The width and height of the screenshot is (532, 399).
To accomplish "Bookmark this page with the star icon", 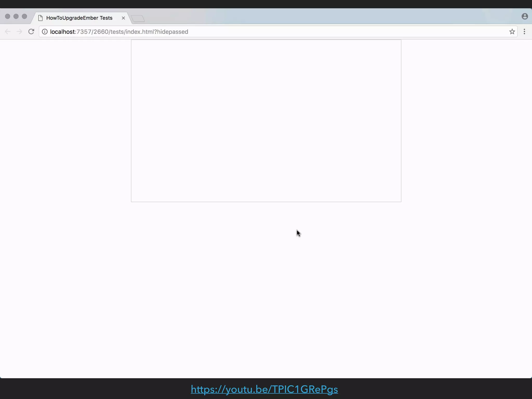I will coord(512,32).
